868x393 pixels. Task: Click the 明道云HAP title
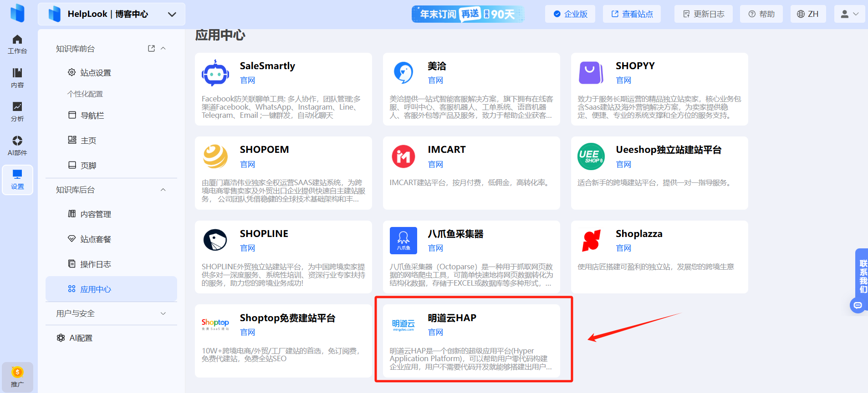(x=452, y=318)
